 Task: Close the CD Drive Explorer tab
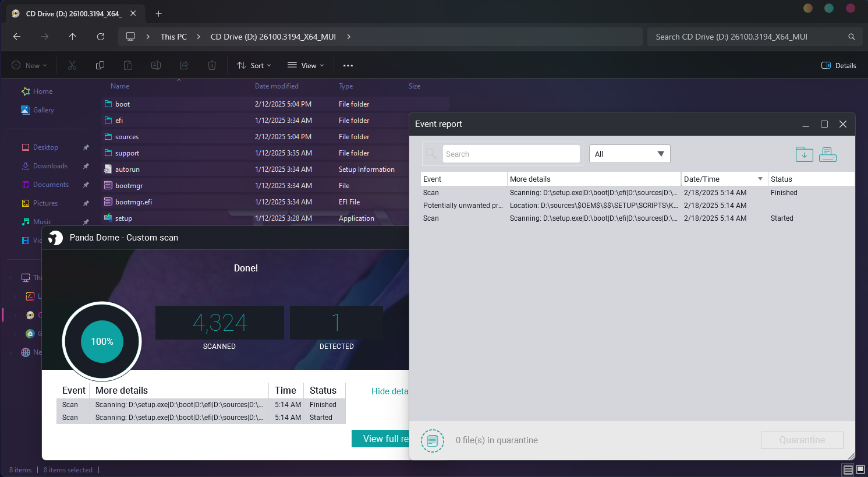pyautogui.click(x=133, y=13)
